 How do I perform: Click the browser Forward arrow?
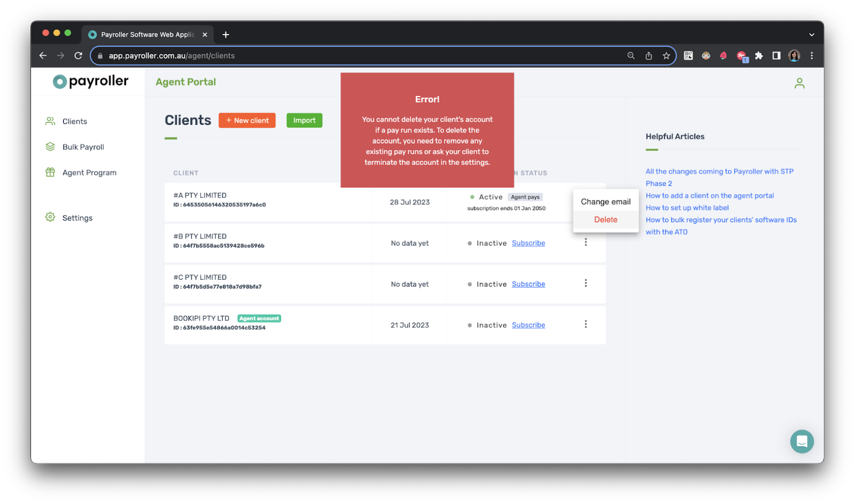pos(60,56)
